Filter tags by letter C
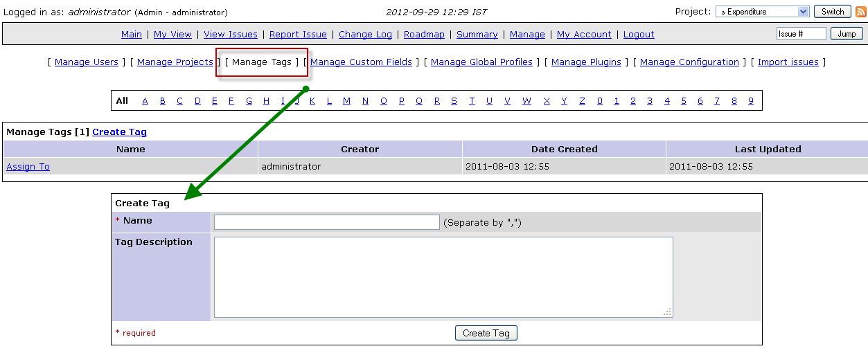This screenshot has width=868, height=353. (179, 101)
